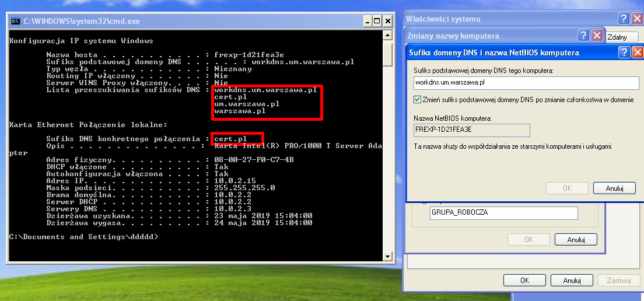Click the scroll down arrow in cmd window
The image size is (644, 301).
[x=387, y=256]
